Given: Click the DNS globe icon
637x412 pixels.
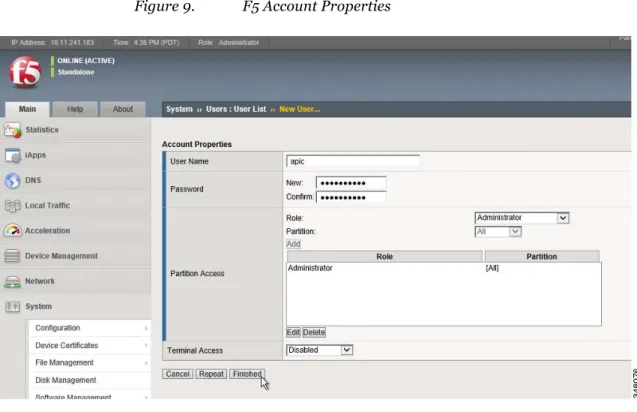Looking at the screenshot, I should point(12,180).
